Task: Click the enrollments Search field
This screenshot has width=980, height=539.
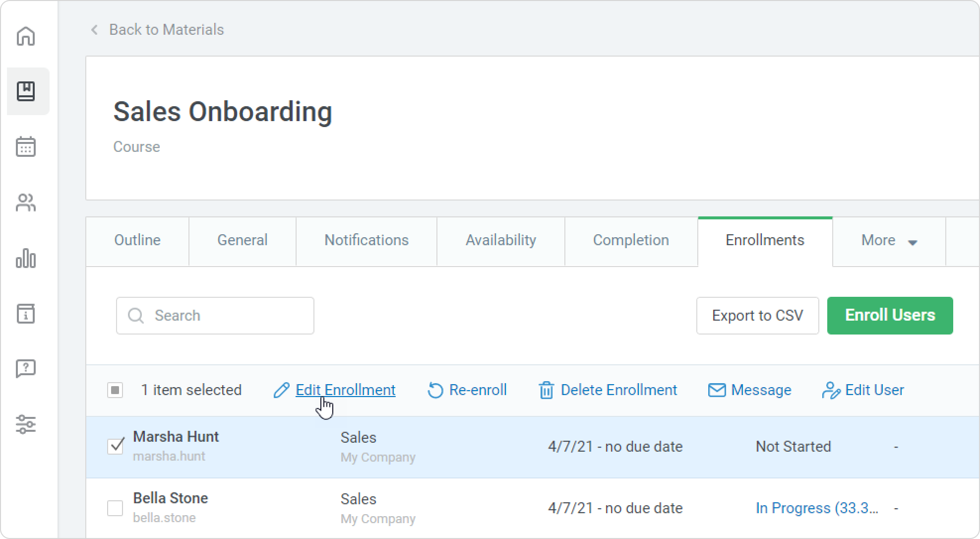Action: click(223, 315)
